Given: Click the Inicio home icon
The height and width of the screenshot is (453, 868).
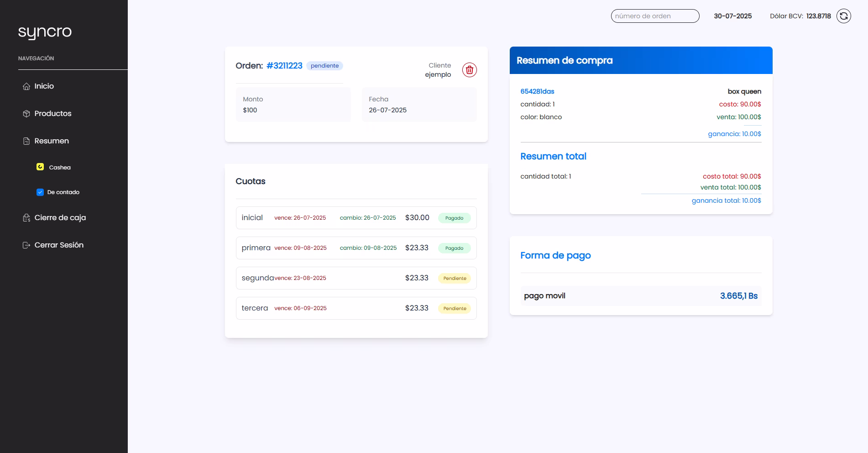Looking at the screenshot, I should [26, 86].
